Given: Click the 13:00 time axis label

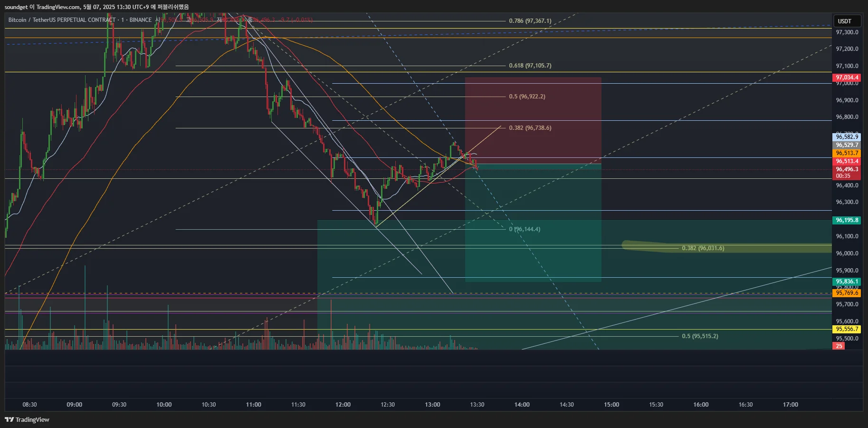Looking at the screenshot, I should pos(432,405).
